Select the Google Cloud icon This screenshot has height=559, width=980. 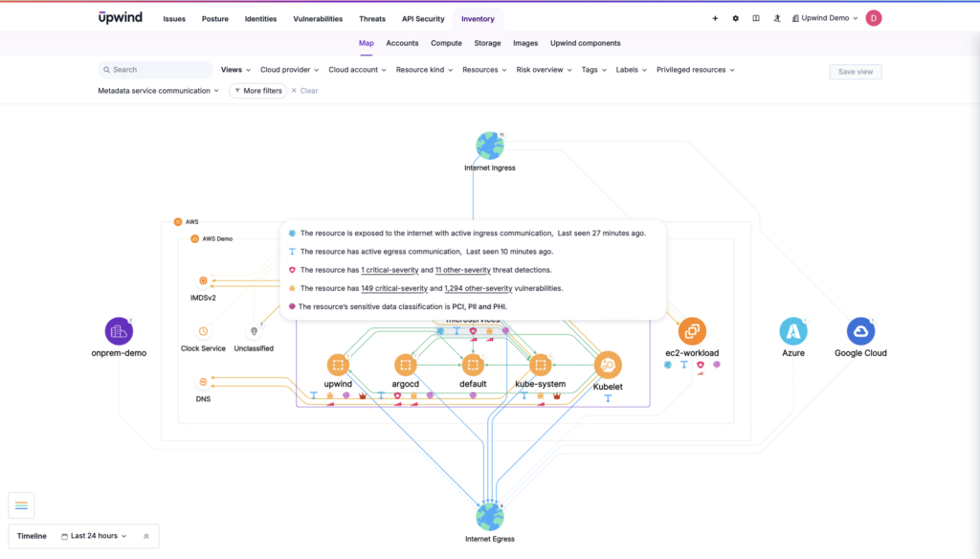(859, 330)
